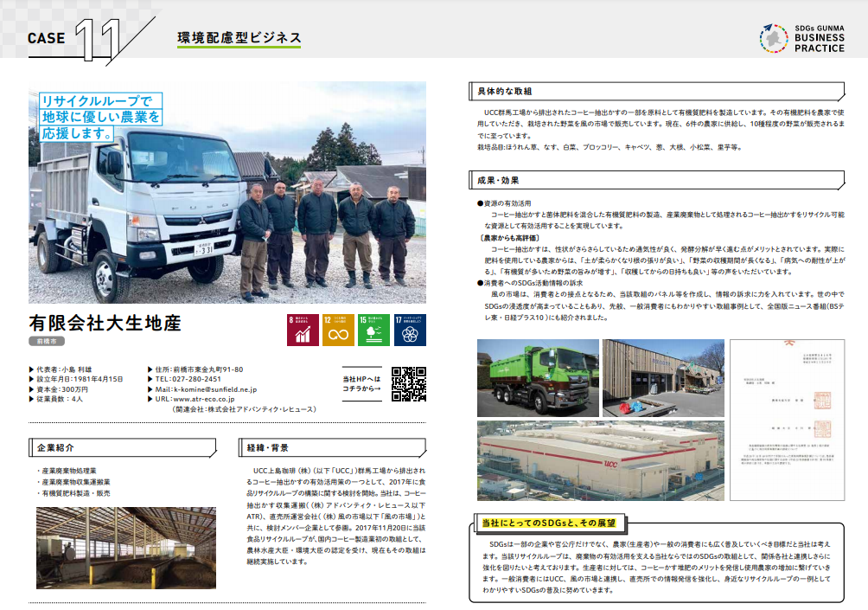Click the SDG 8 economic growth icon

coord(303,330)
